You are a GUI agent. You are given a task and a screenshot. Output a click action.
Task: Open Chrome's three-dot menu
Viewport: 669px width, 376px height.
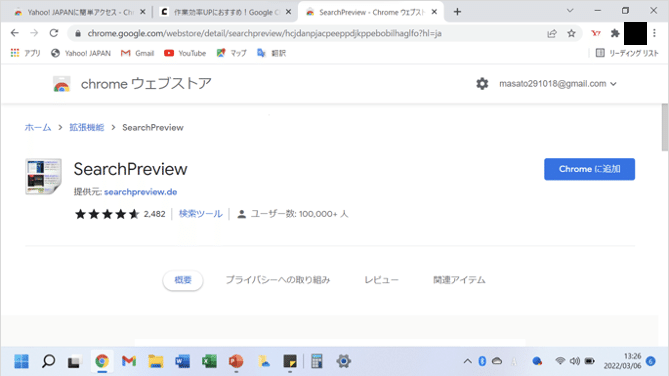point(654,33)
